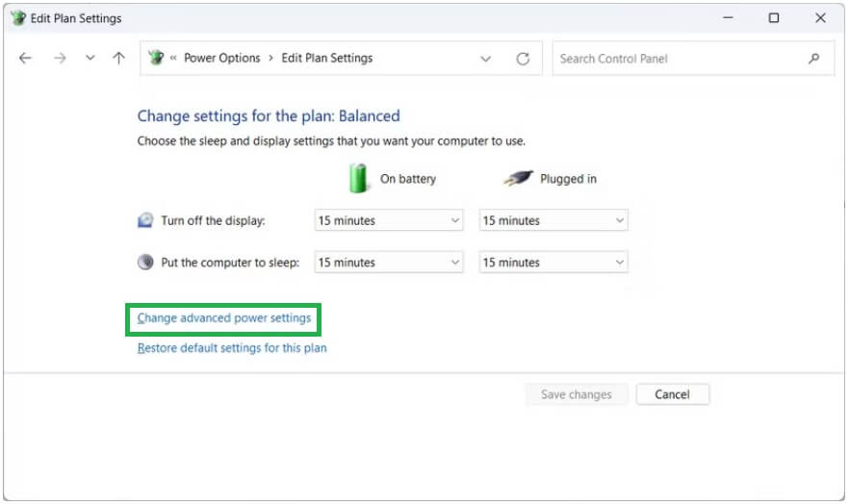Viewport: 849px width, 504px height.
Task: Minimize the Edit Plan Settings window
Action: pyautogui.click(x=728, y=18)
